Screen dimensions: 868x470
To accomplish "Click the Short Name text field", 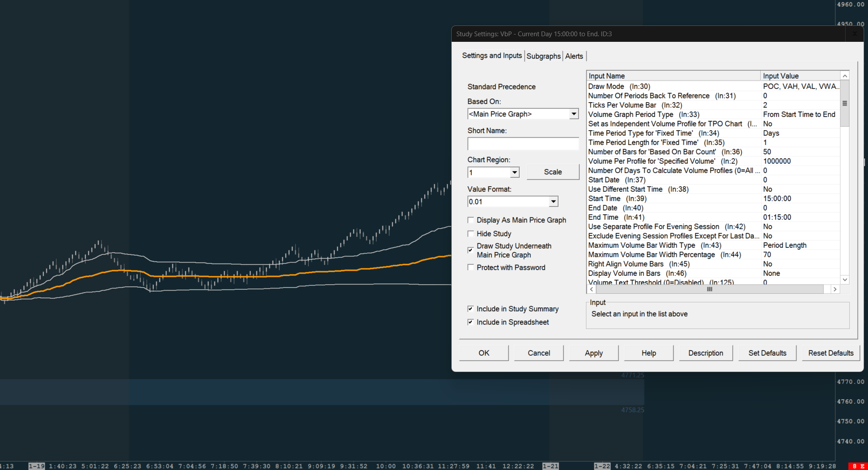I will pos(523,144).
